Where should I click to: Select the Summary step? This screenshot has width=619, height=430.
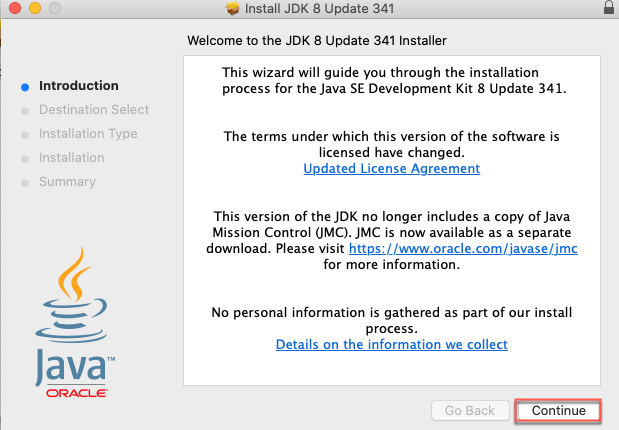pos(67,182)
